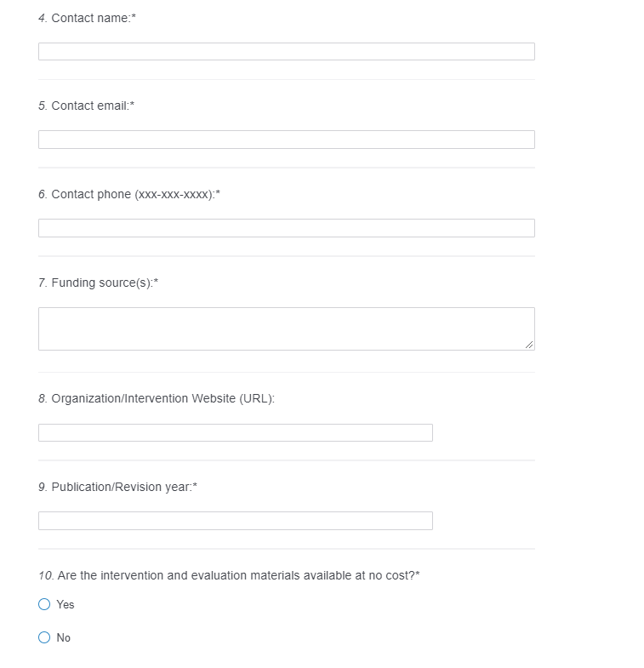The image size is (644, 668).
Task: Click the "Contact name:" question label
Action: 92,18
